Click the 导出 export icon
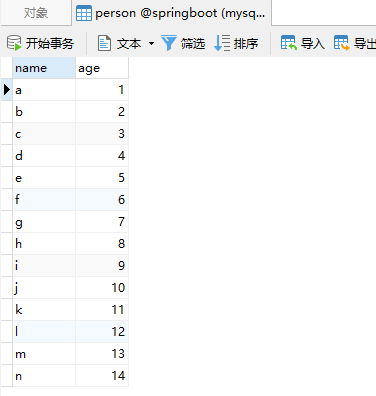 [342, 43]
